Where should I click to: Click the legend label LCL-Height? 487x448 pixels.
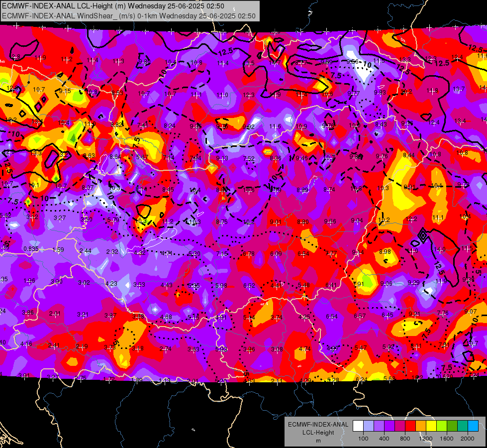coord(318,433)
